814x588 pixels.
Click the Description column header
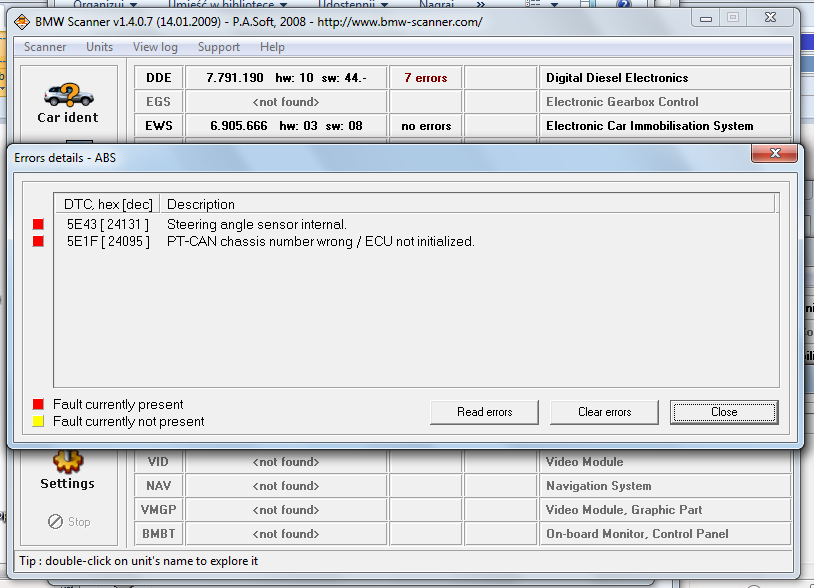click(x=467, y=204)
